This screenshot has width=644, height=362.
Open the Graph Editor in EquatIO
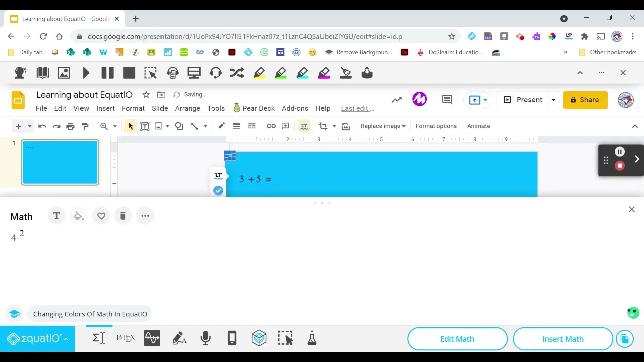pos(152,338)
